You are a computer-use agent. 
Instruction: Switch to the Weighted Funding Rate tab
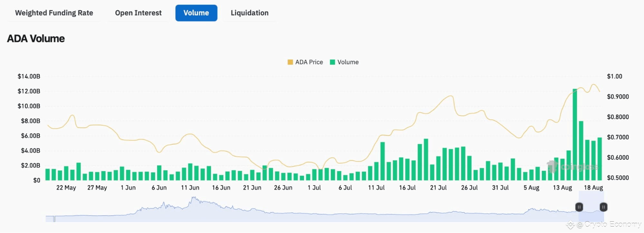[x=54, y=13]
